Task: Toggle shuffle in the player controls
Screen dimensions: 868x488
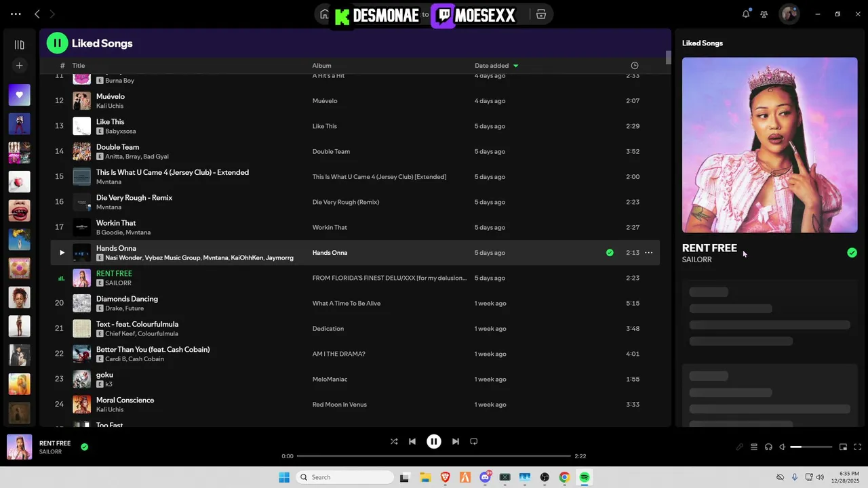Action: click(x=394, y=441)
